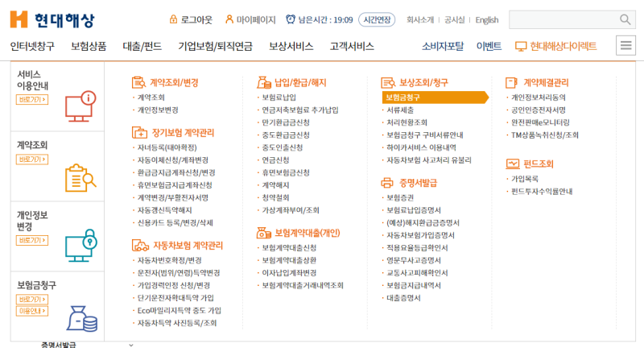Click the 보험계약대출(개인) section icon

click(264, 233)
